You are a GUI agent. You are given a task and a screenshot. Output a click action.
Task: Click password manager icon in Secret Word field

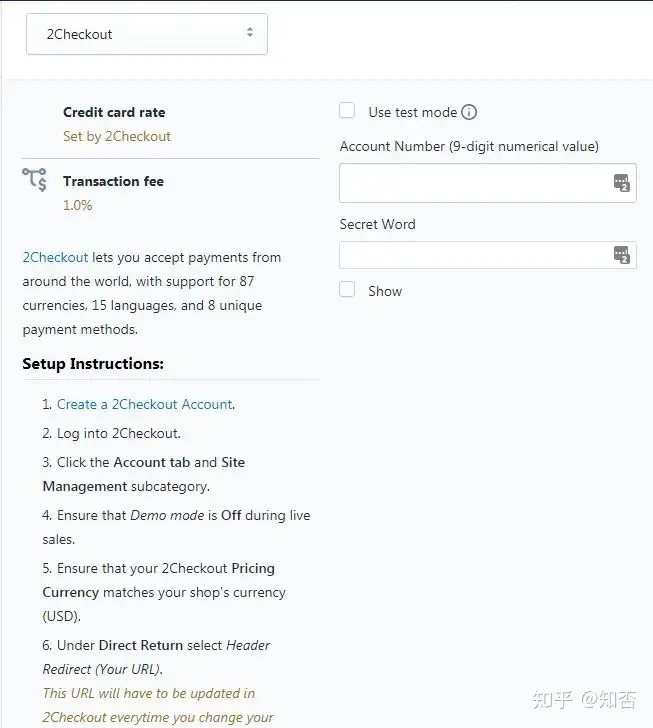(621, 255)
